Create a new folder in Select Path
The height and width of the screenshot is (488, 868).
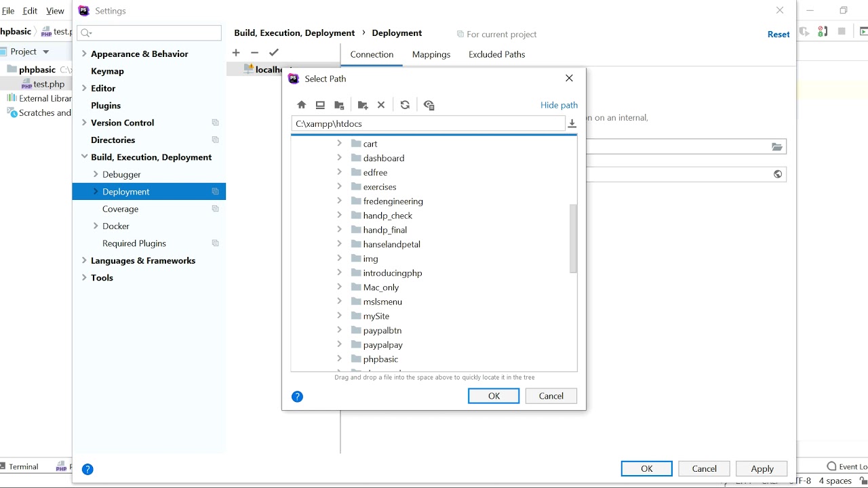click(363, 105)
